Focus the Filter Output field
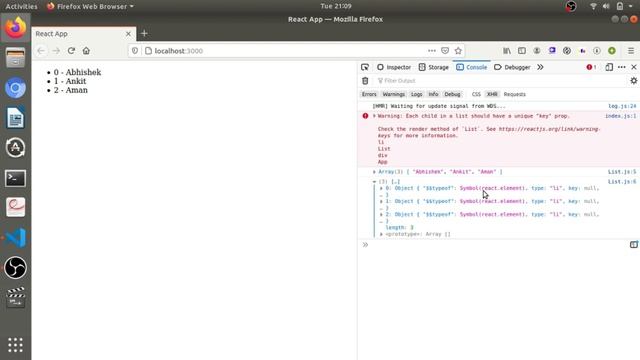The height and width of the screenshot is (360, 640). pyautogui.click(x=501, y=81)
